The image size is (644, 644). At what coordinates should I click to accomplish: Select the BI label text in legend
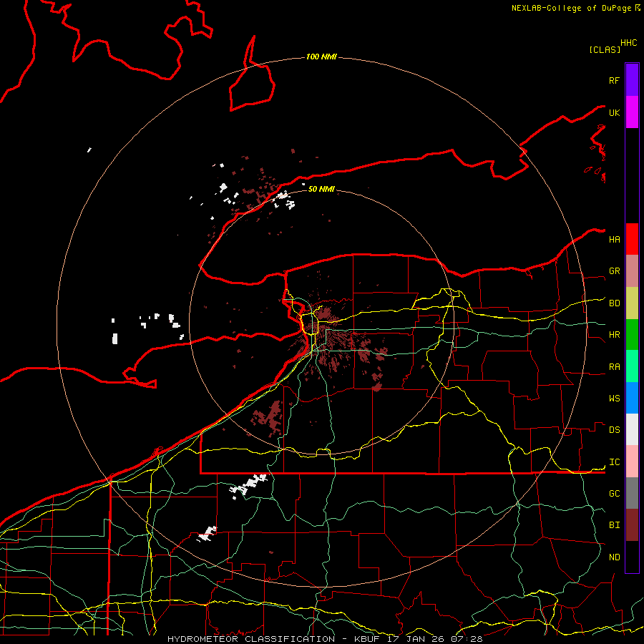pyautogui.click(x=614, y=525)
